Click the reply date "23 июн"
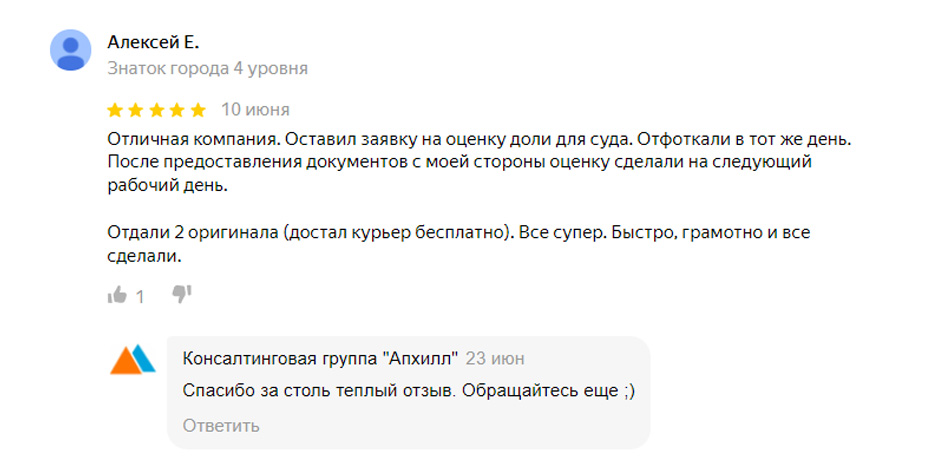 (495, 358)
